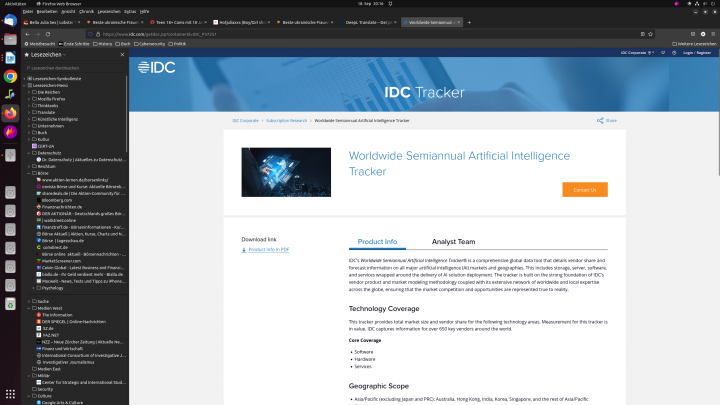Viewport: 720px width, 405px height.
Task: Click Login / Register link
Action: tap(697, 53)
